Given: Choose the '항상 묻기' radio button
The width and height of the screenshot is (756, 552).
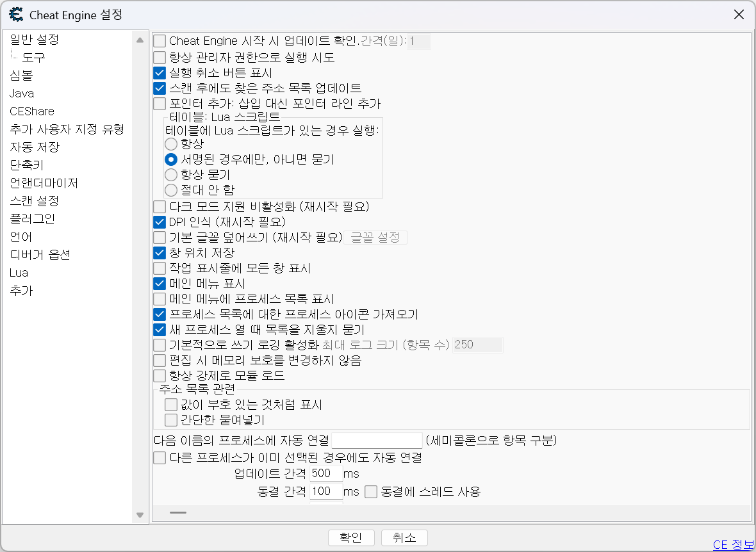Looking at the screenshot, I should tap(171, 175).
